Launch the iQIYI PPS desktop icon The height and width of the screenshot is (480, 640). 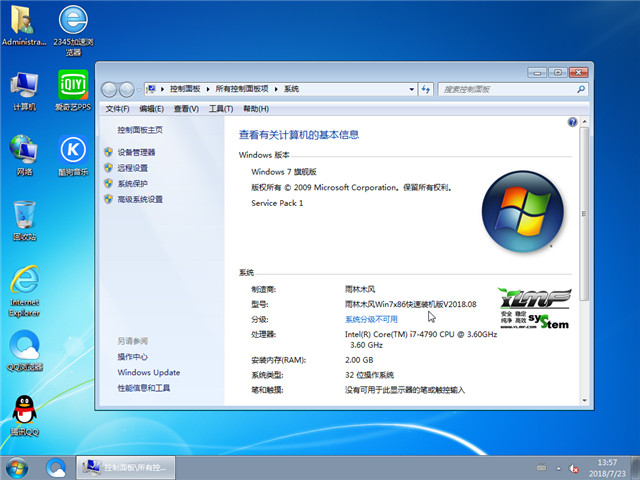point(73,91)
